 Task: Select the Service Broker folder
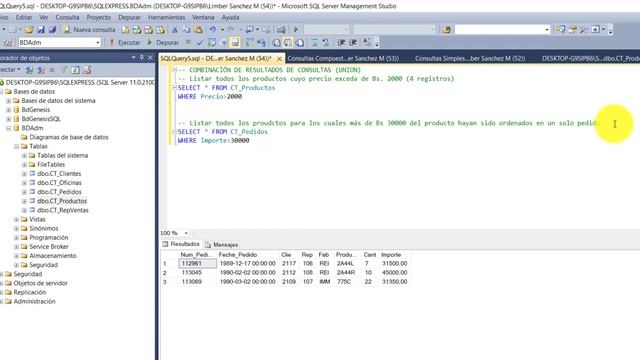coord(49,247)
